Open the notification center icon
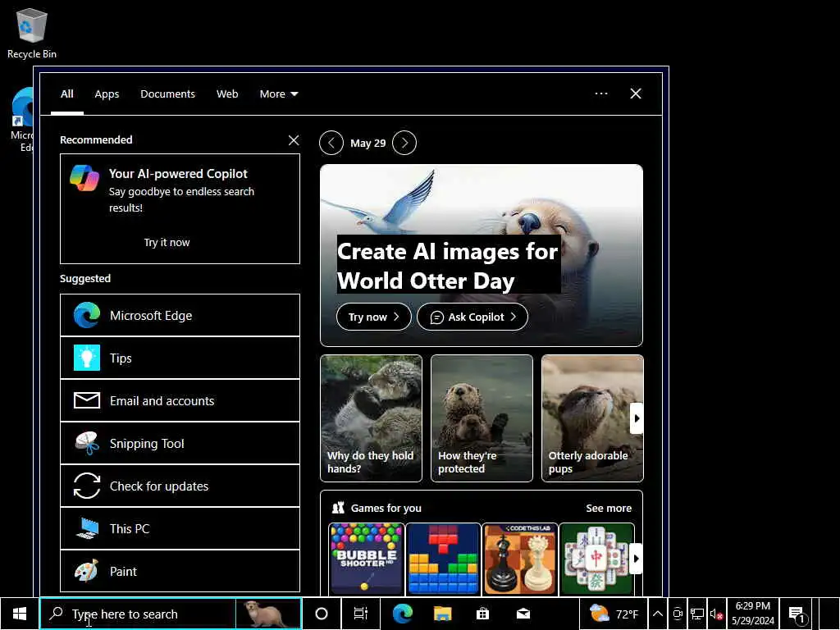Image resolution: width=840 pixels, height=630 pixels. [x=797, y=614]
